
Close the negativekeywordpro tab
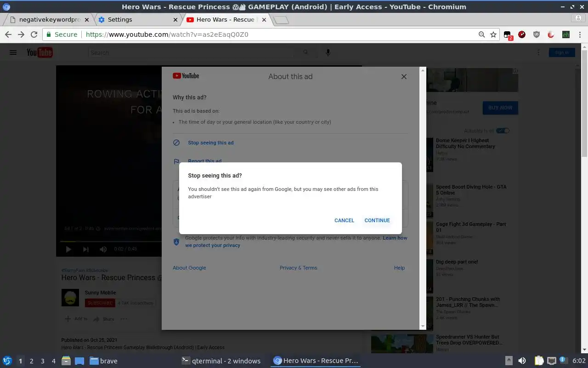pyautogui.click(x=87, y=20)
